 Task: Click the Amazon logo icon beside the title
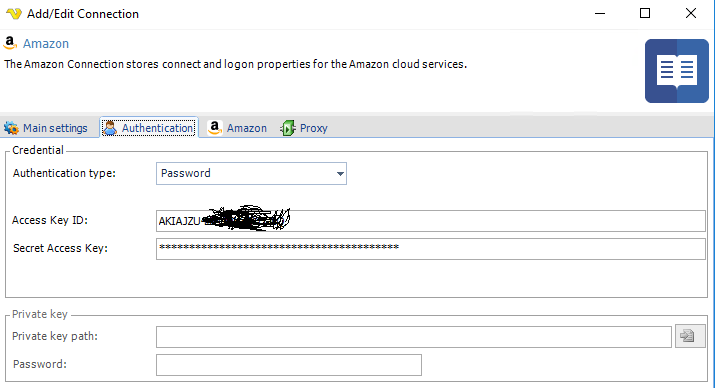(10, 43)
